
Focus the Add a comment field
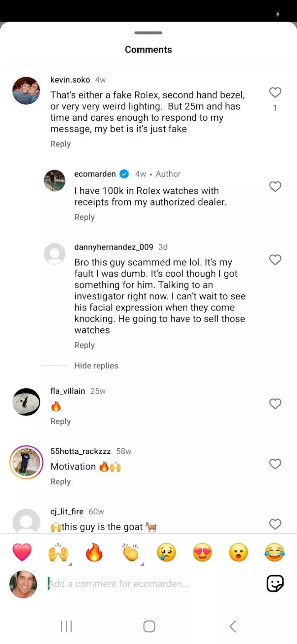[x=148, y=584]
